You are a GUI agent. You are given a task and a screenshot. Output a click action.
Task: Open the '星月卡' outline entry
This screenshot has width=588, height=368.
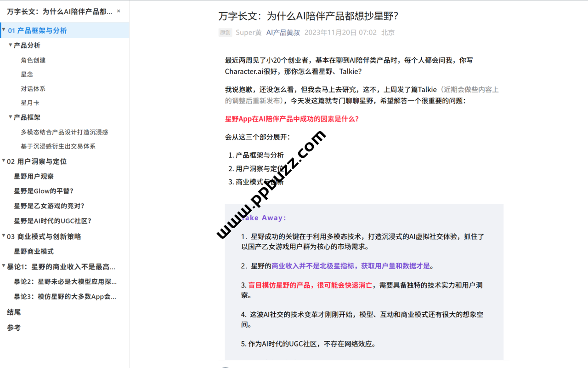click(30, 103)
